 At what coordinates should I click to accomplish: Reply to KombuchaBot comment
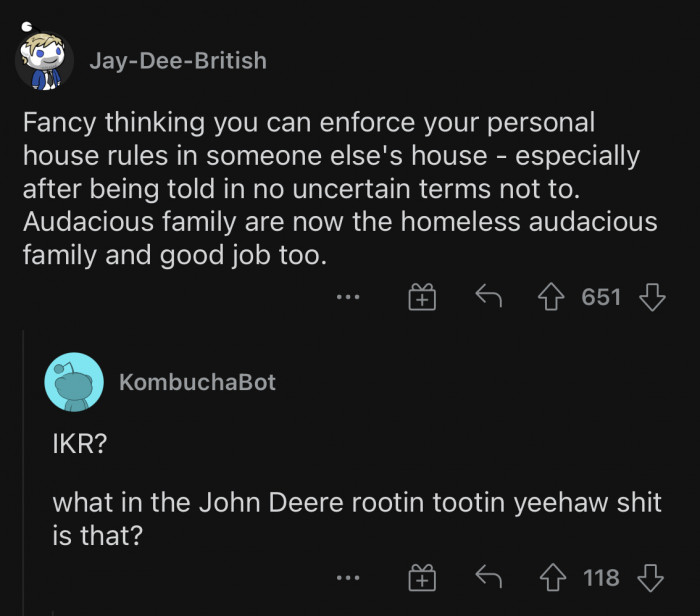487,577
